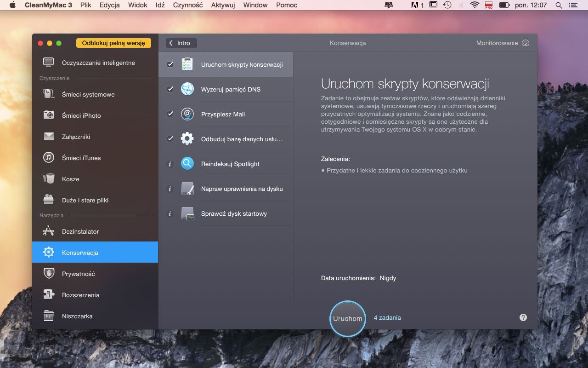Click Sprawdź dysk startowy drive icon
The height and width of the screenshot is (368, 588).
[x=187, y=213]
